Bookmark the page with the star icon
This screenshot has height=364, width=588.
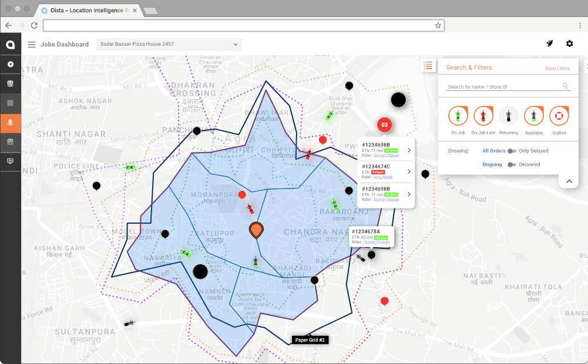438,25
